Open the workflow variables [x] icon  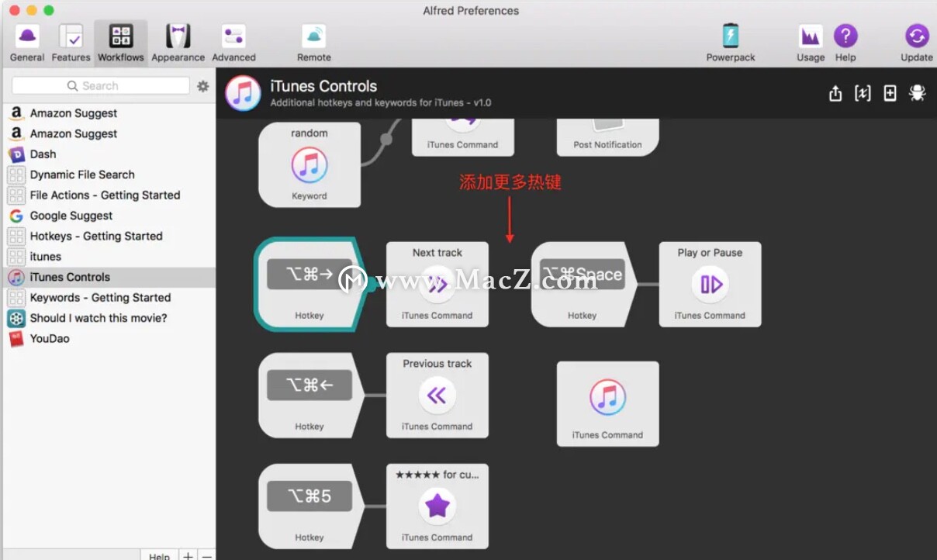(x=863, y=94)
